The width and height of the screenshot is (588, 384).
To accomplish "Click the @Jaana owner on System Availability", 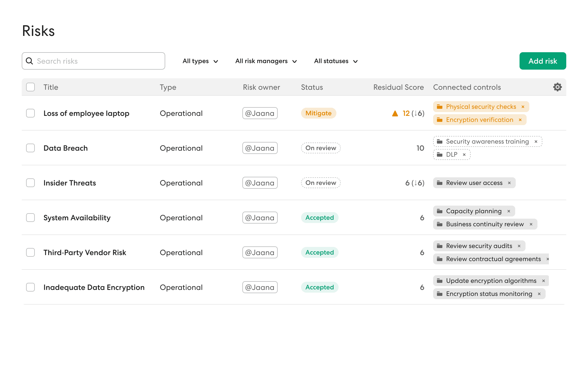I will (x=260, y=218).
